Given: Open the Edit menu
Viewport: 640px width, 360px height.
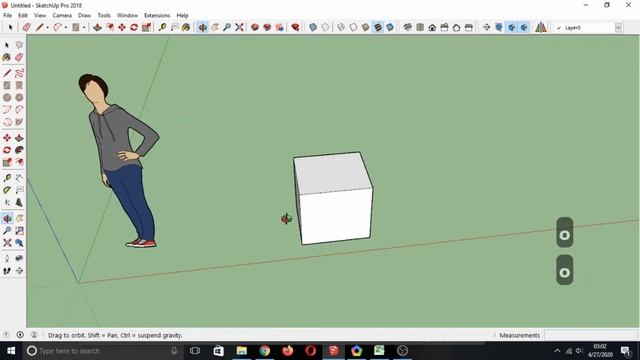Looking at the screenshot, I should (x=23, y=15).
